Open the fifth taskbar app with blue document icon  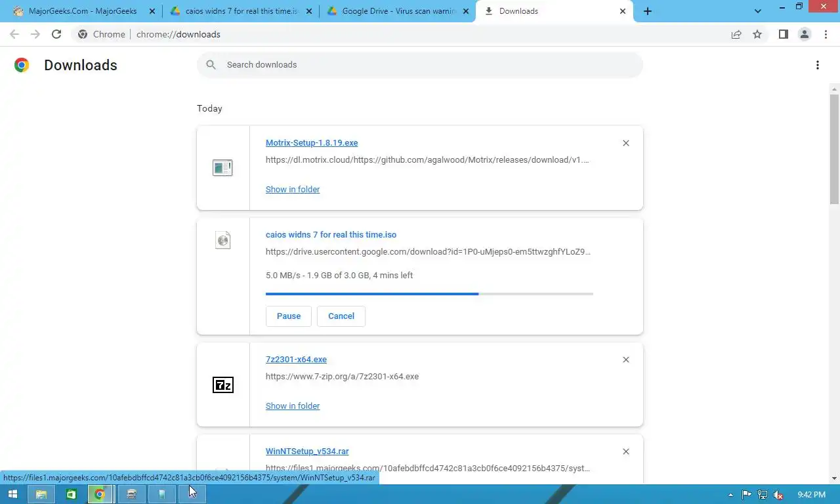click(x=161, y=494)
